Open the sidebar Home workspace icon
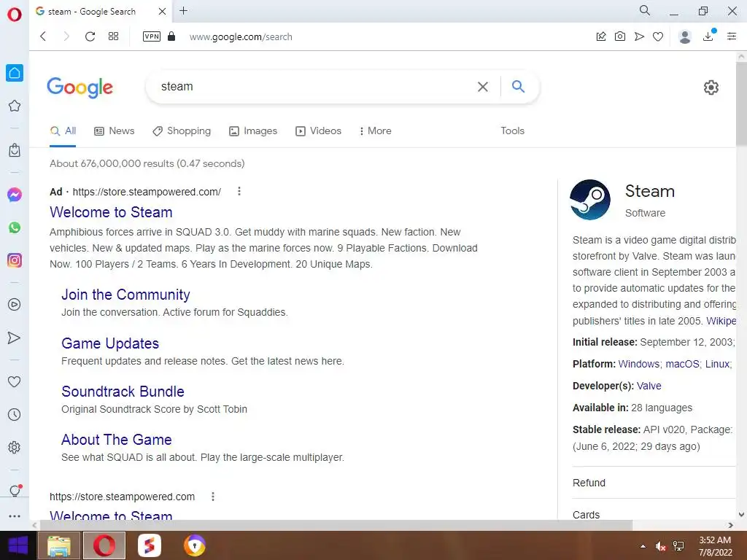This screenshot has height=560, width=747. (15, 73)
